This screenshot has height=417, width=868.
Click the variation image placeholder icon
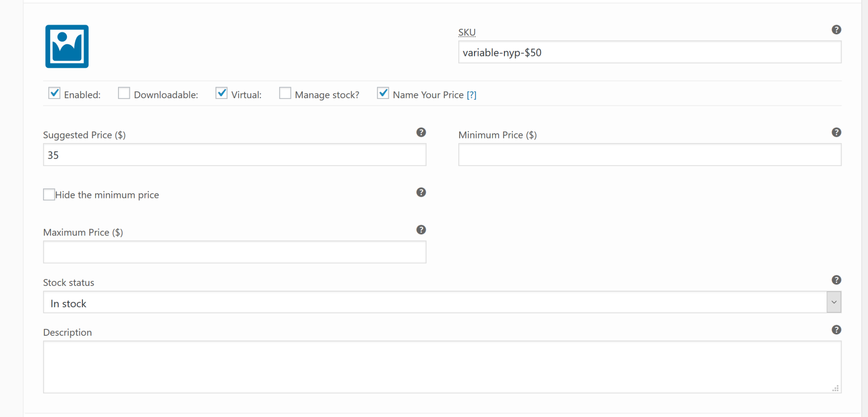[x=67, y=47]
